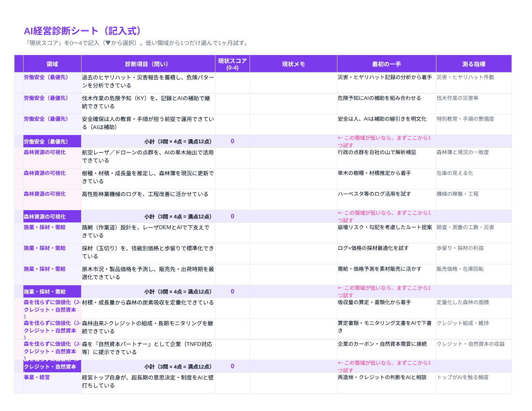
Task: Select the '領域' column header
Action: [x=52, y=64]
